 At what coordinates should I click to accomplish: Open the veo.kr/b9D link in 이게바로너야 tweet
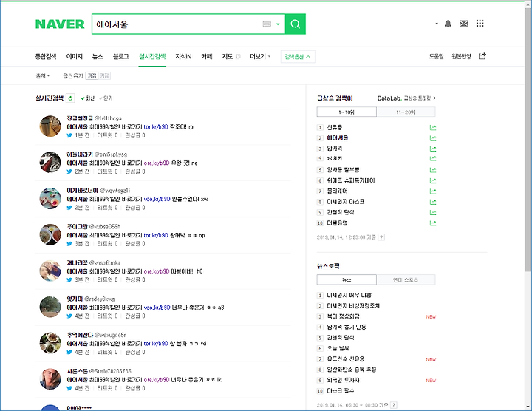coord(157,199)
